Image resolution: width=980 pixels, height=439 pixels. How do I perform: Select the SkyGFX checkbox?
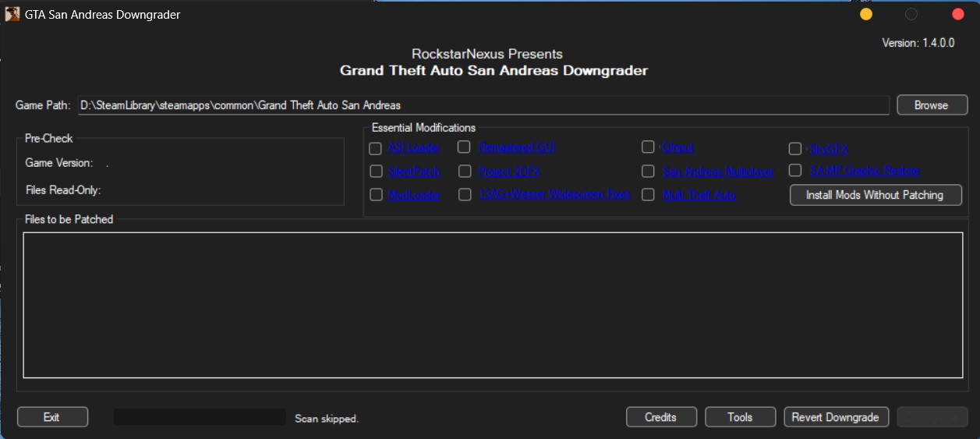(795, 148)
